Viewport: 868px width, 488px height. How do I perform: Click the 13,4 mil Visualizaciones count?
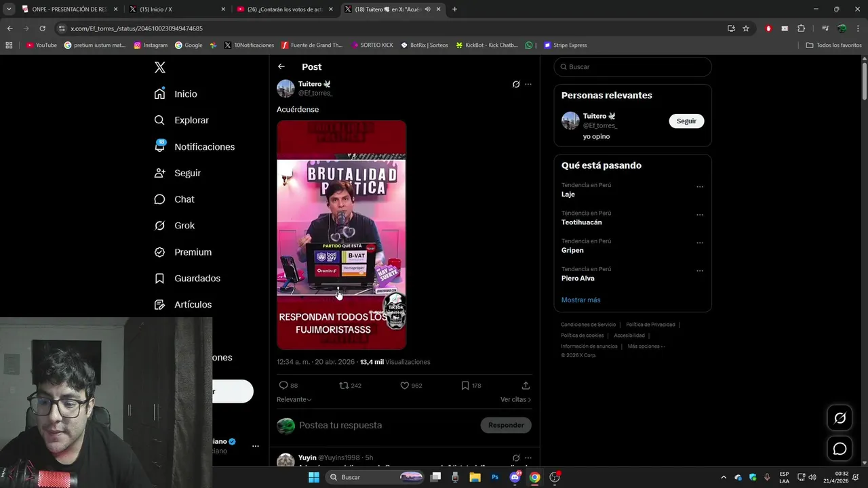[395, 362]
